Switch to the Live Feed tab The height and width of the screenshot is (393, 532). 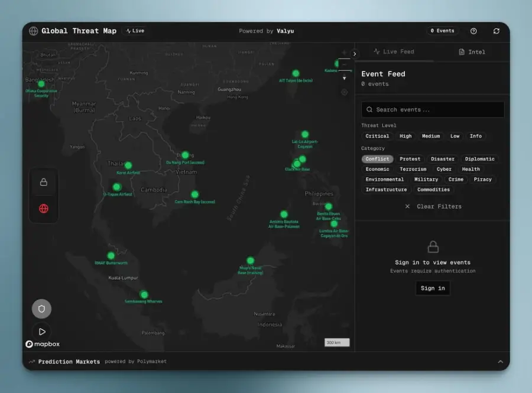(394, 51)
